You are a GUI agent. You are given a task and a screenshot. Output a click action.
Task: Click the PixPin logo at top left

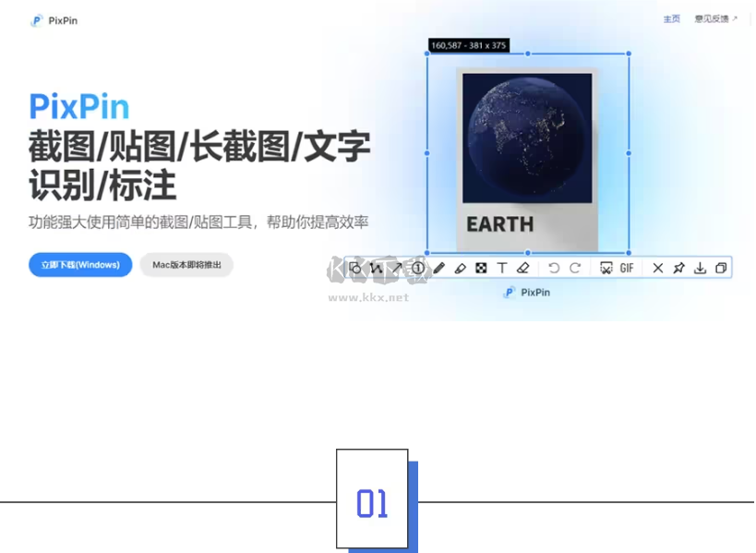[x=54, y=20]
